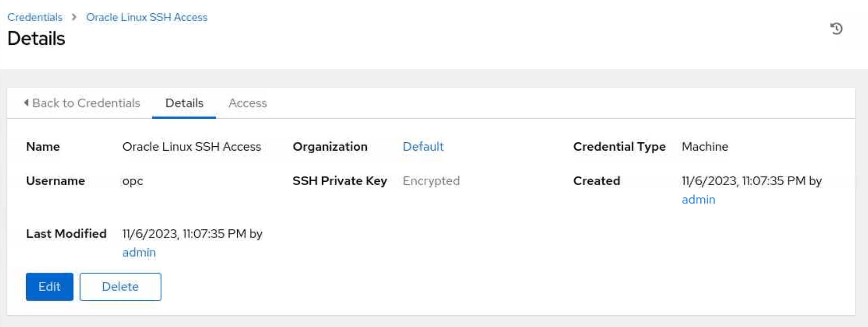Go to Credentials breadcrumb link
Screen dimensions: 868x327
pyautogui.click(x=35, y=17)
